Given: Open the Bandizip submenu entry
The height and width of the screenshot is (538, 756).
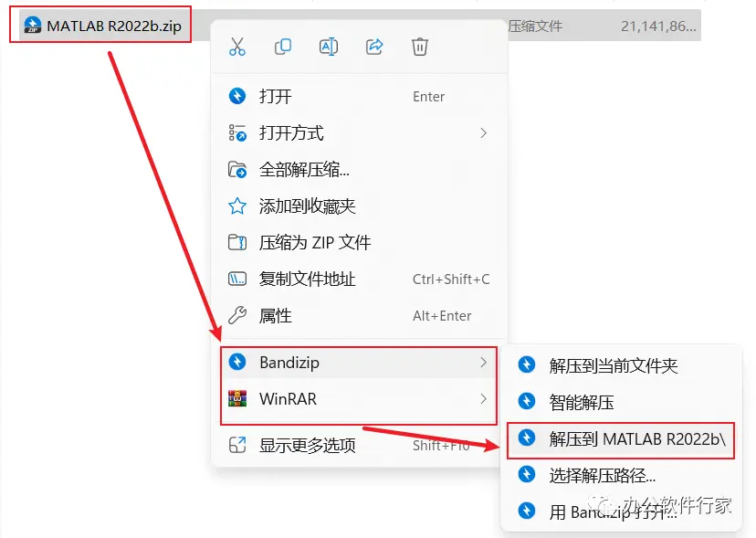Looking at the screenshot, I should [x=359, y=363].
